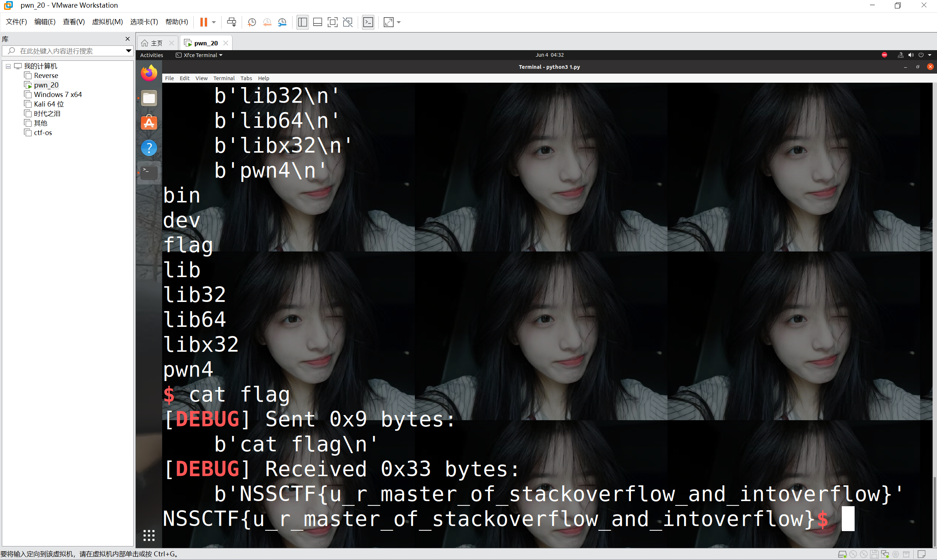The width and height of the screenshot is (937, 560).
Task: Collapse the 我的计算机 tree node
Action: click(x=8, y=66)
